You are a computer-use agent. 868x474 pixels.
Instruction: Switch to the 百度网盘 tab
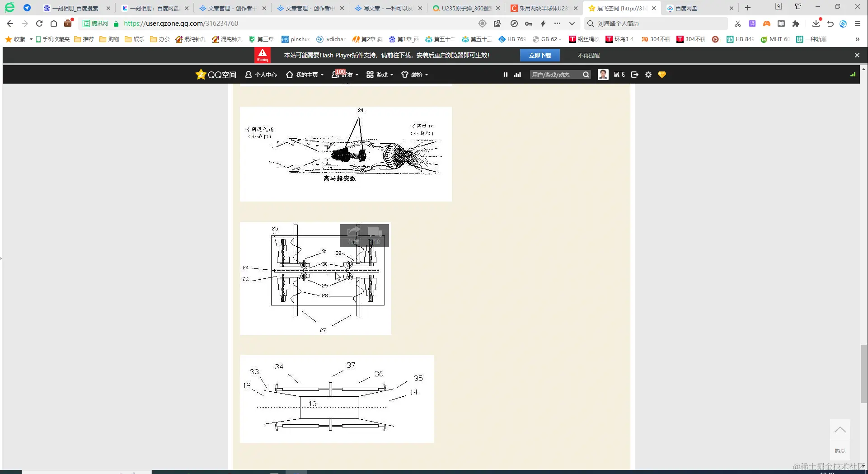699,8
